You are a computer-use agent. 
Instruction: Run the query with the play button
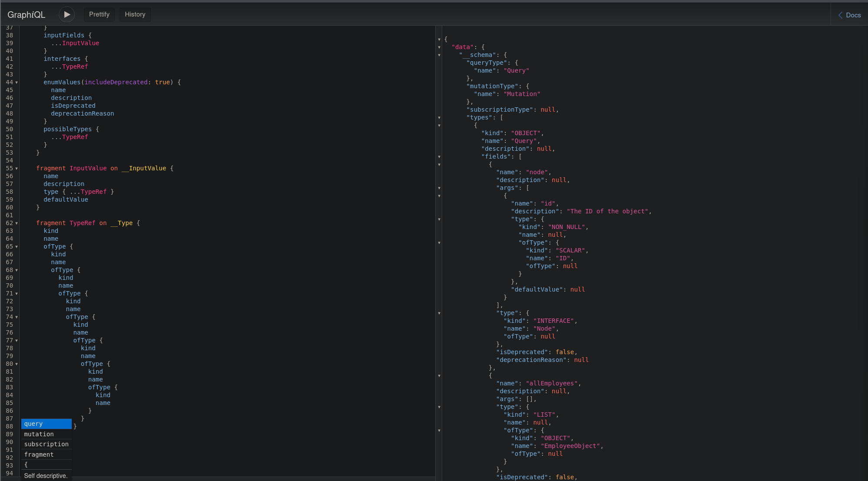click(67, 14)
